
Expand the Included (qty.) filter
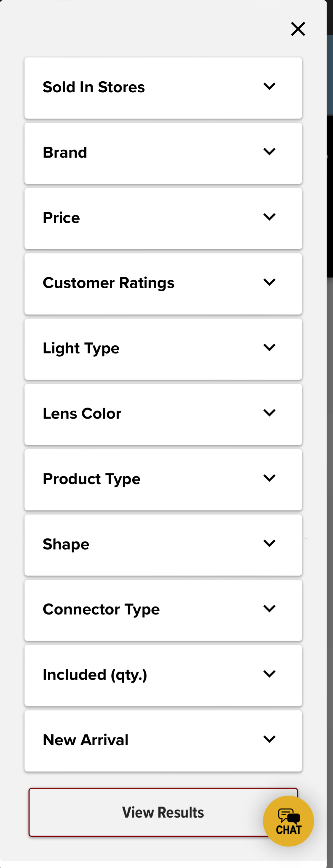163,675
